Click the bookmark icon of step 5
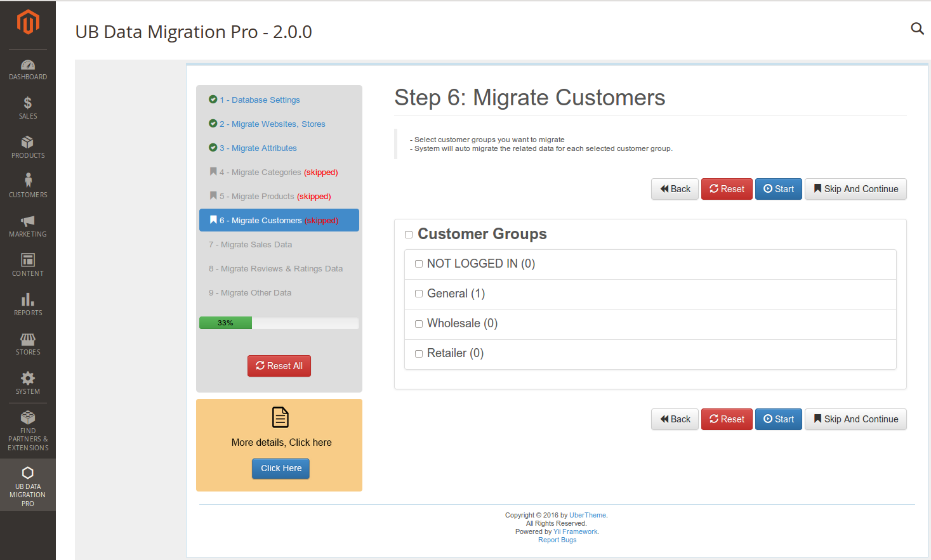The image size is (931, 560). 213,195
